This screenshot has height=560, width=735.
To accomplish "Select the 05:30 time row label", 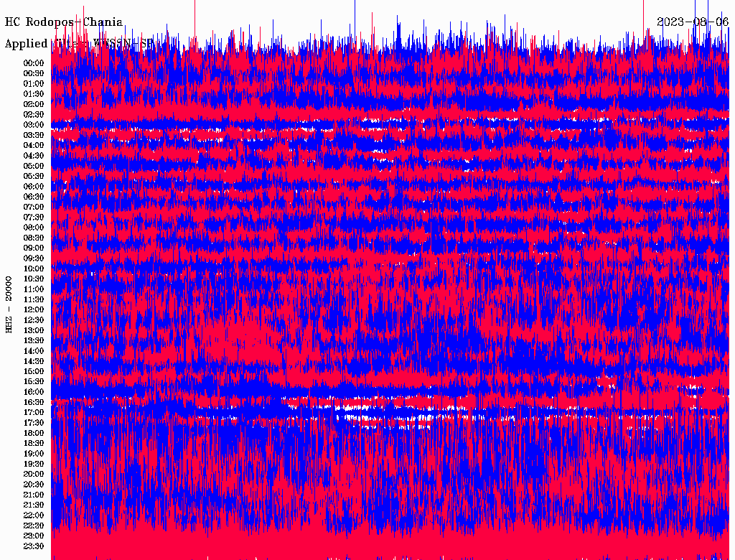I will [34, 176].
